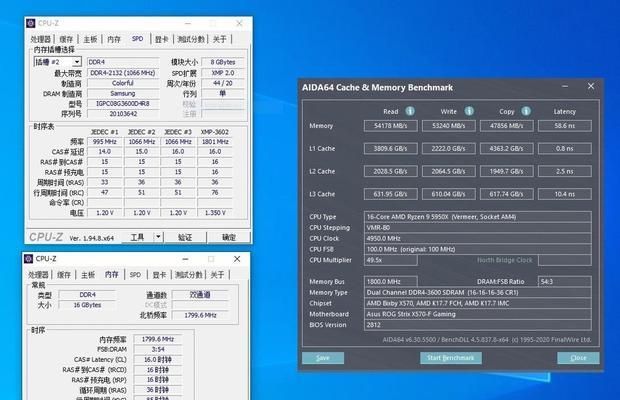This screenshot has height=400, width=620.
Task: Click the Copy info icon in AIDA64
Action: pyautogui.click(x=526, y=111)
